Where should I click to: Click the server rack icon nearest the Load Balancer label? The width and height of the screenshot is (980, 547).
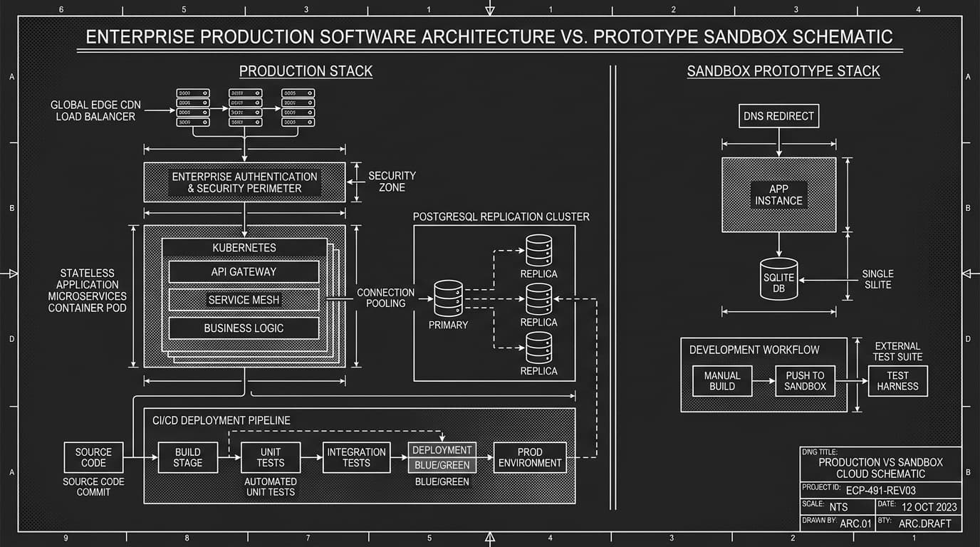pos(193,108)
